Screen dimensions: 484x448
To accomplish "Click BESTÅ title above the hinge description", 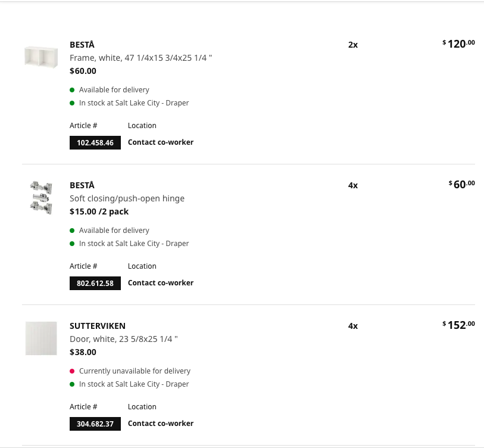I will [82, 185].
